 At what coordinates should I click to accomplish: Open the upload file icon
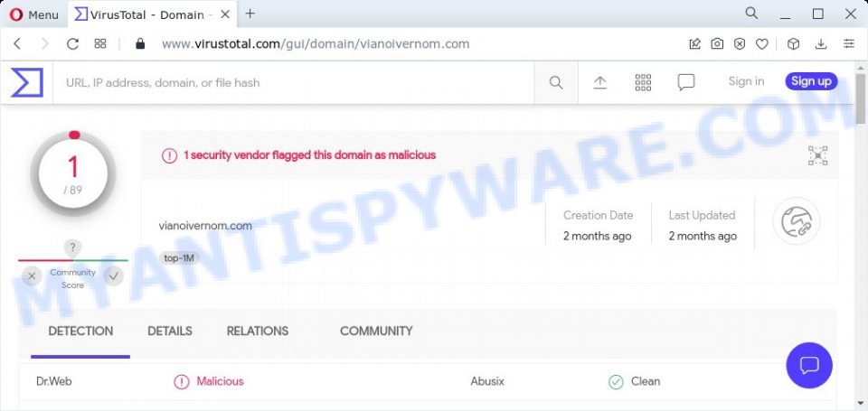pos(600,82)
